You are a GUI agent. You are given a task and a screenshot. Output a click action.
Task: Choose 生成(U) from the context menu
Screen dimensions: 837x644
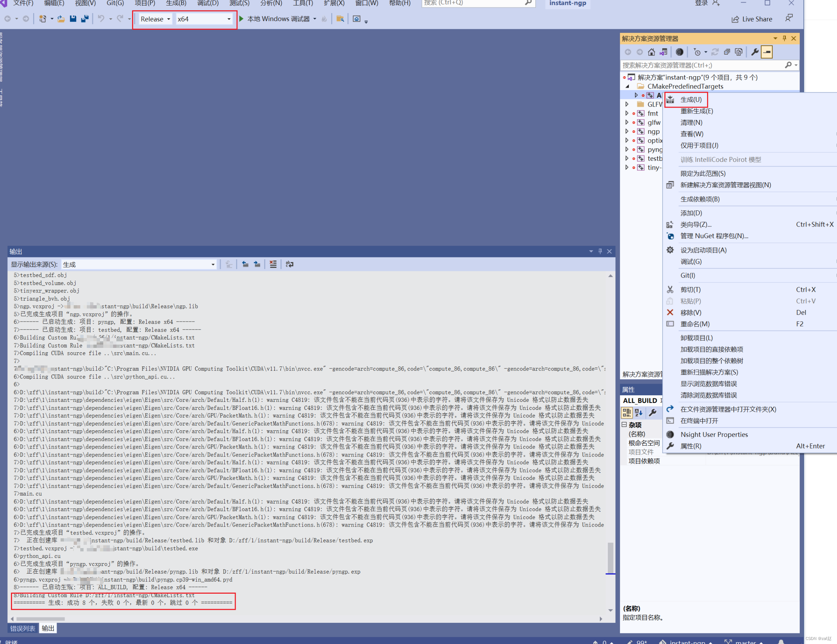click(x=691, y=100)
